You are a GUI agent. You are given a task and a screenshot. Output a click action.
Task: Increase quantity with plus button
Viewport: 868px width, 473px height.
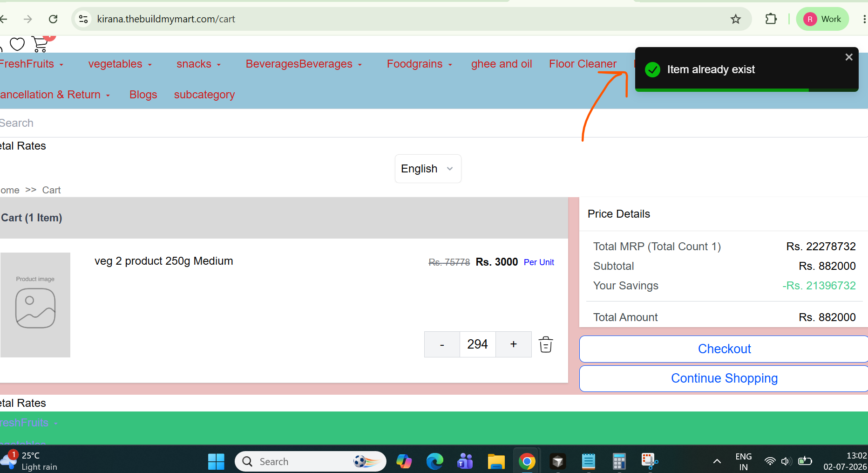coord(514,344)
